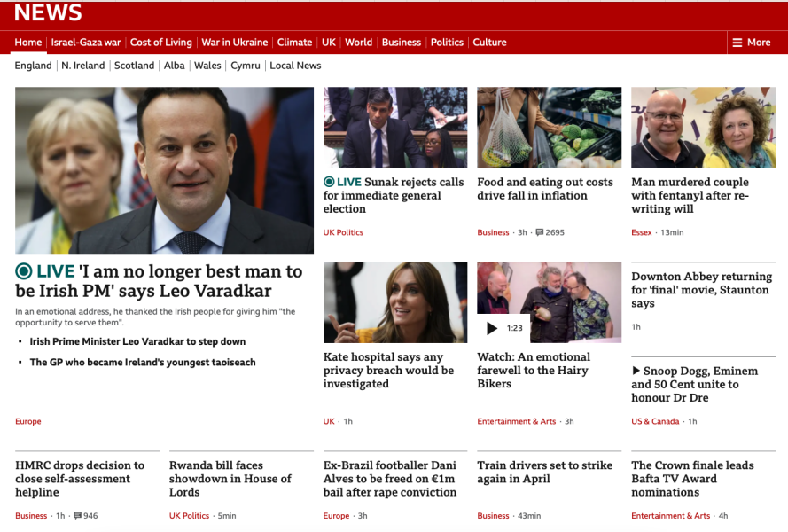This screenshot has height=532, width=788.
Task: Open the More hamburger menu
Action: (x=752, y=43)
